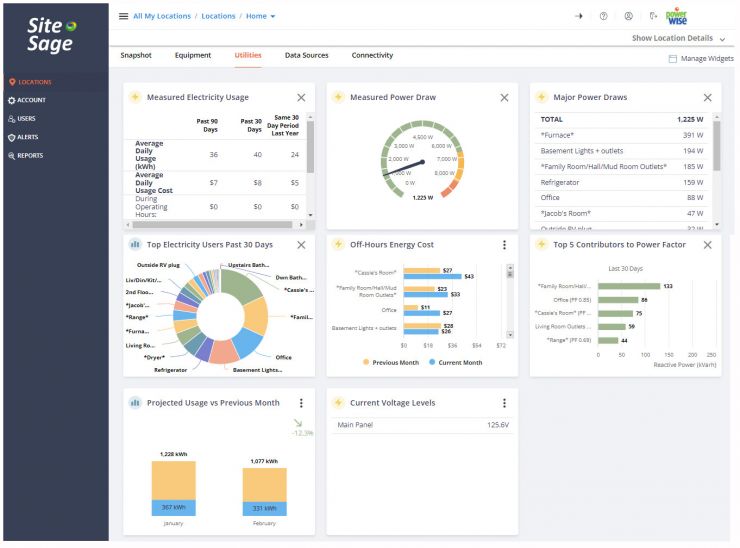Close the Top Electricity Users widget
Viewport: 740px width, 548px height.
[301, 245]
